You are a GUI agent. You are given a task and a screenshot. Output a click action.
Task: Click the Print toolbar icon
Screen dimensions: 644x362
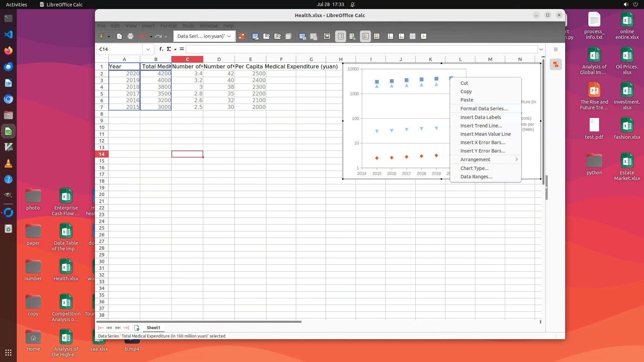tap(130, 36)
